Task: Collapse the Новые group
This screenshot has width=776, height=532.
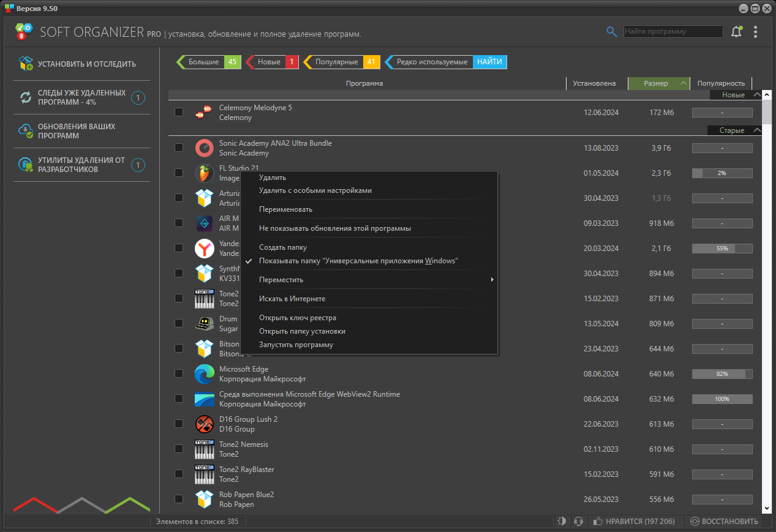Action: (757, 95)
